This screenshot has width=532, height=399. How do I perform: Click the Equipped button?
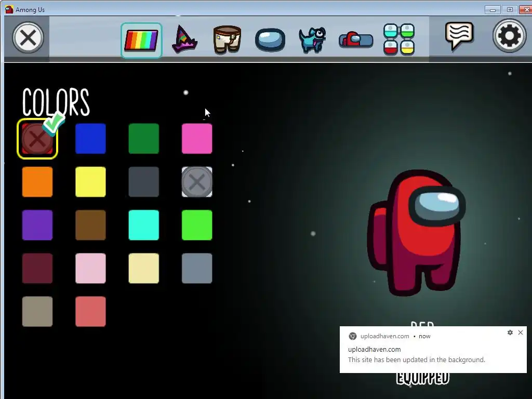423,379
